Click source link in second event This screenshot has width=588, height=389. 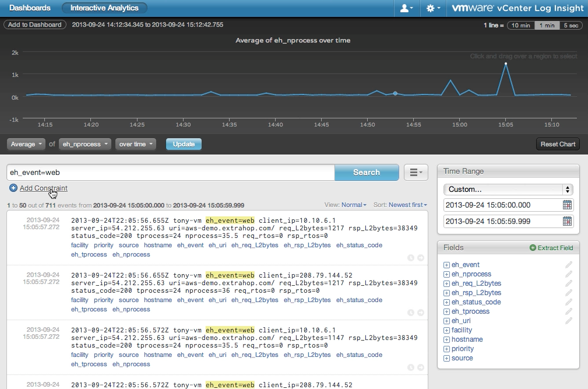point(129,300)
